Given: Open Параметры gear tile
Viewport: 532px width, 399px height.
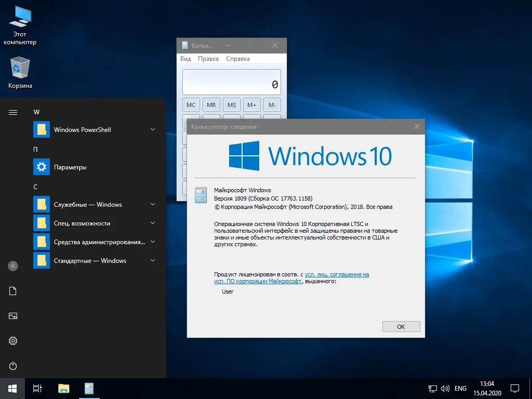Looking at the screenshot, I should pyautogui.click(x=42, y=167).
